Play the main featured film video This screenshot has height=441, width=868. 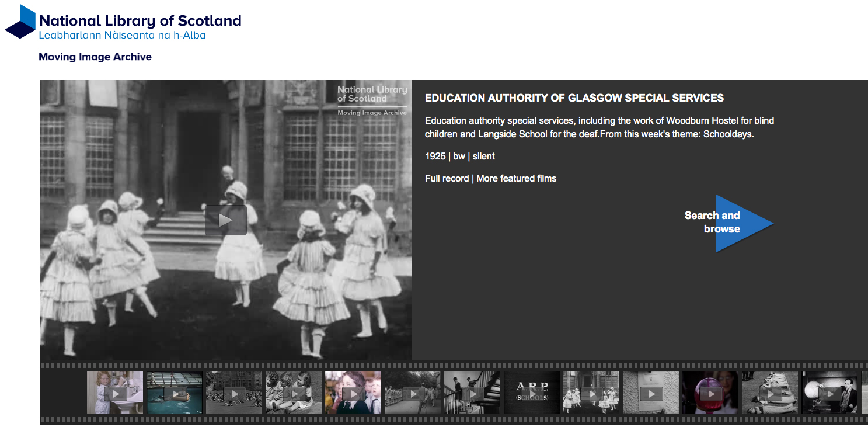point(225,220)
